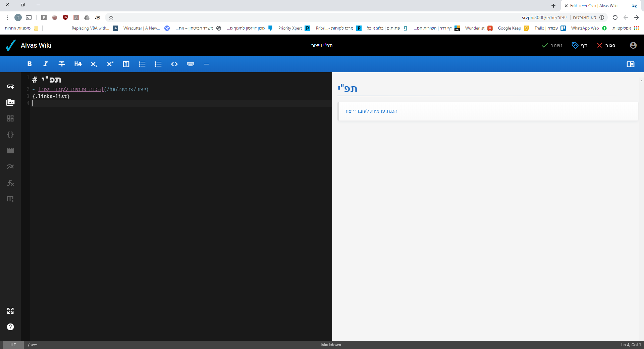Click the {.links-list} line in editor
This screenshot has width=644, height=349.
(x=51, y=96)
